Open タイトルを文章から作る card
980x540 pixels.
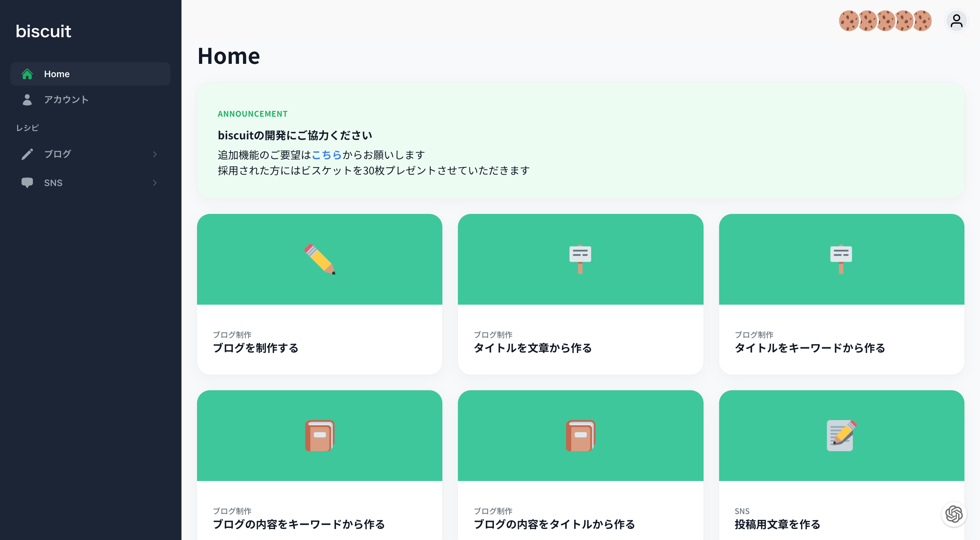click(580, 294)
